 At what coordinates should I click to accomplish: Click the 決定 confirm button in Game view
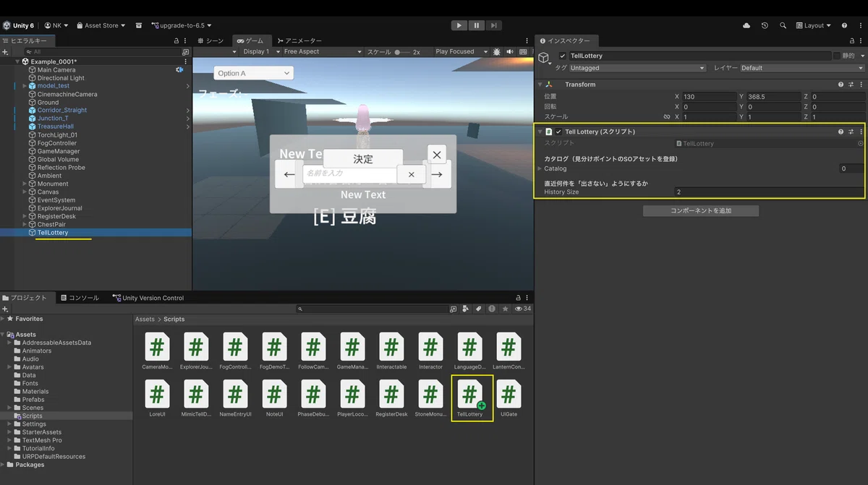363,159
